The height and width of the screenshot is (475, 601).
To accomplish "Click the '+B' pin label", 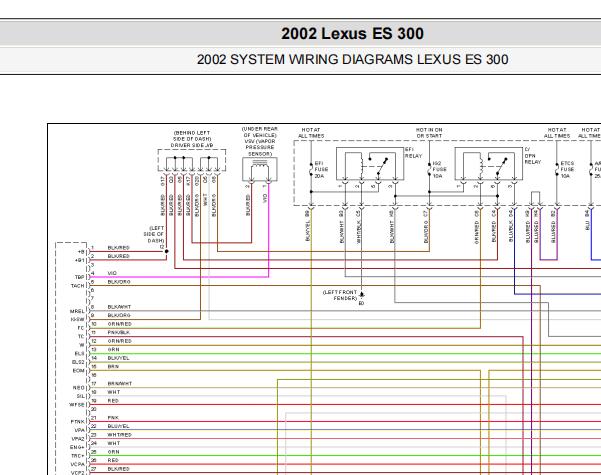I will (x=81, y=252).
